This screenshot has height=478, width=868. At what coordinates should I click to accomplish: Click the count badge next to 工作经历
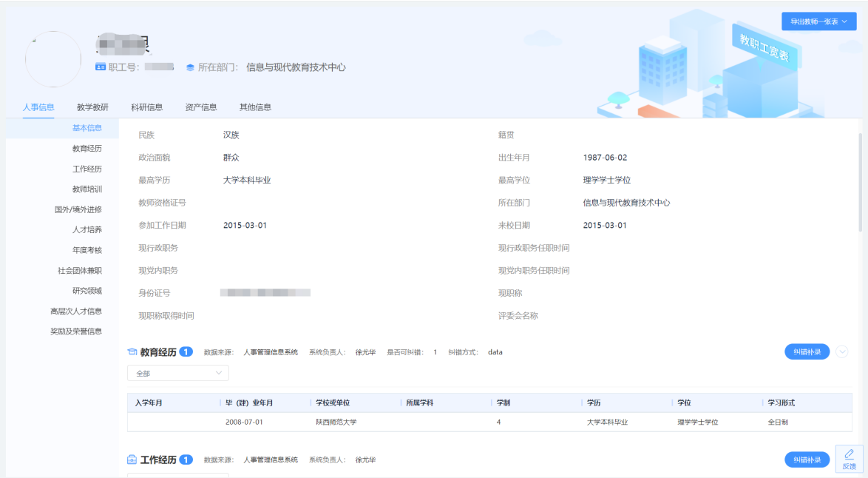[186, 460]
